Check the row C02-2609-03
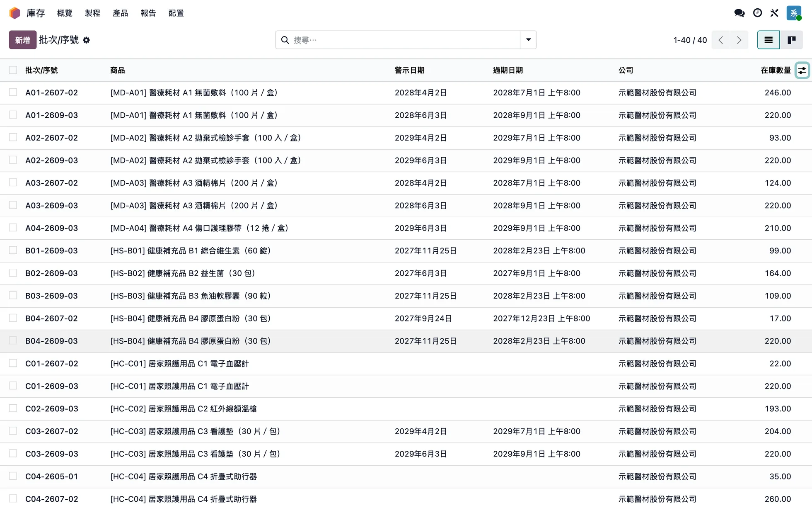 pyautogui.click(x=13, y=408)
